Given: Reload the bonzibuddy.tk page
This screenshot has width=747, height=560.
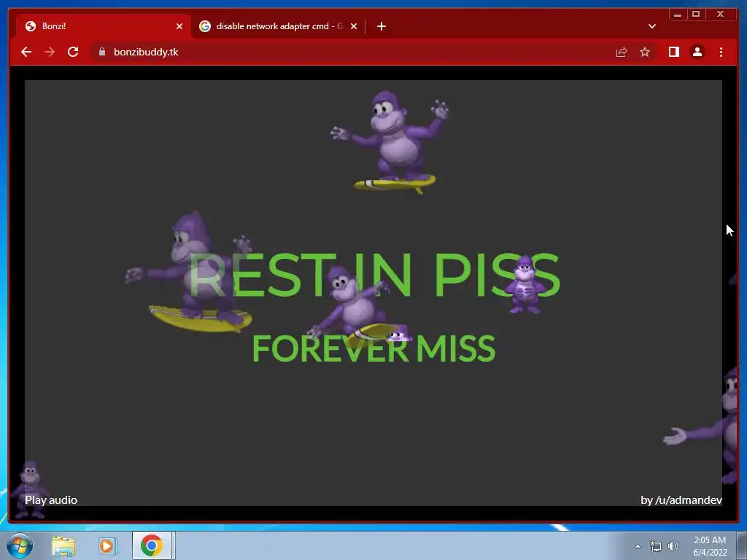Looking at the screenshot, I should tap(73, 52).
